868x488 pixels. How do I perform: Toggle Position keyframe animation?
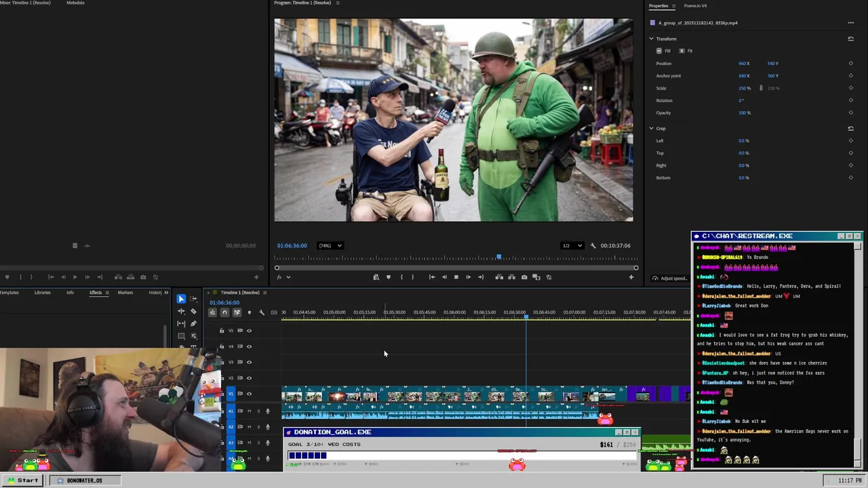850,64
